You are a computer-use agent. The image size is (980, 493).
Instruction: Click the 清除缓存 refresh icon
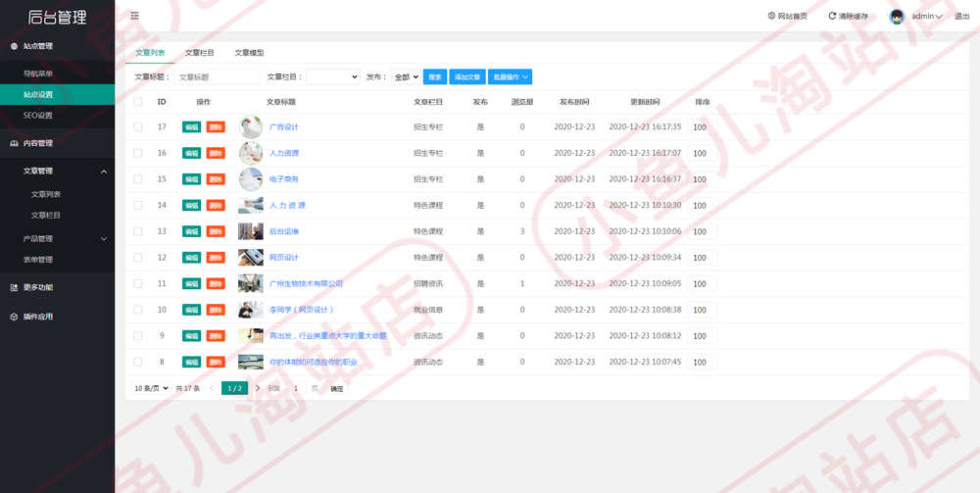(832, 17)
